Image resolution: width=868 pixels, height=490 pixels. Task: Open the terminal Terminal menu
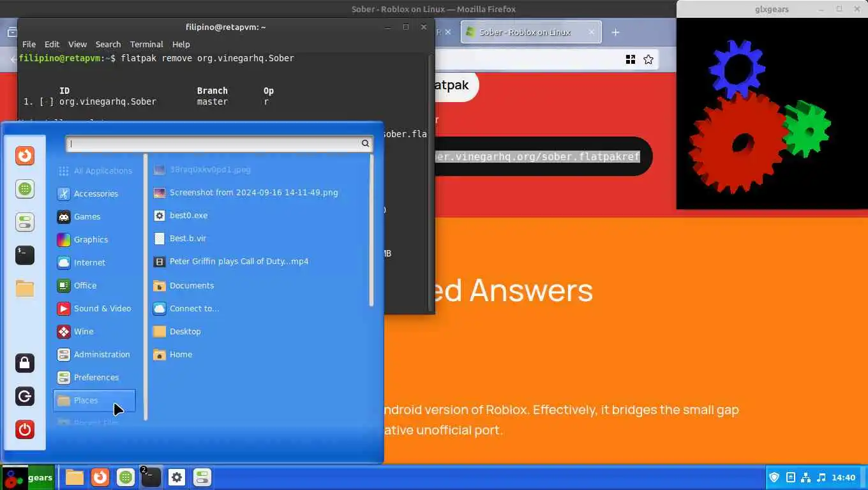click(146, 44)
